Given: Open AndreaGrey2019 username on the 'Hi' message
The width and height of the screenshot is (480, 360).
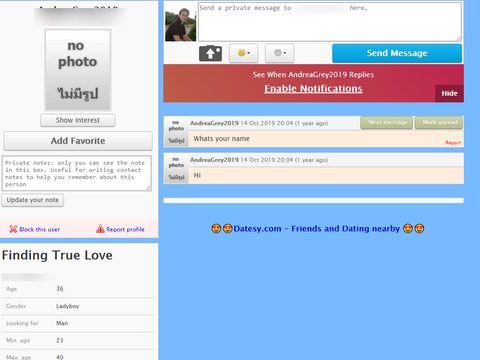Looking at the screenshot, I should [214, 160].
